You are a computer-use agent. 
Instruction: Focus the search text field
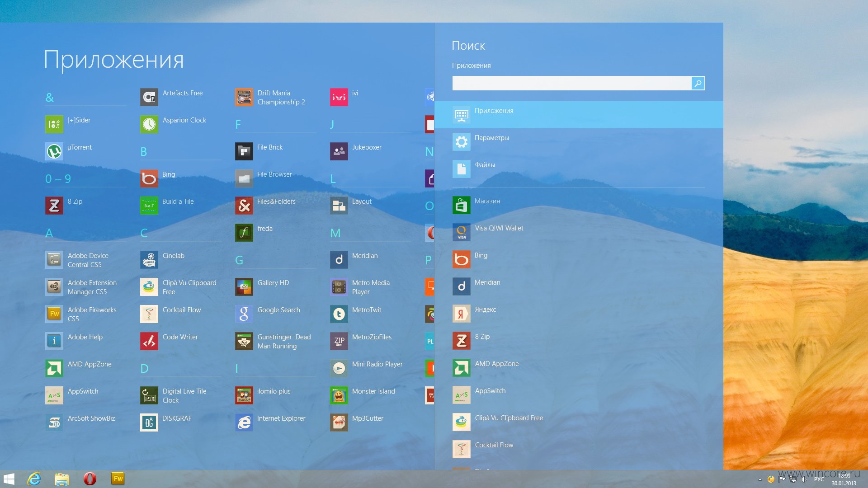click(x=571, y=83)
